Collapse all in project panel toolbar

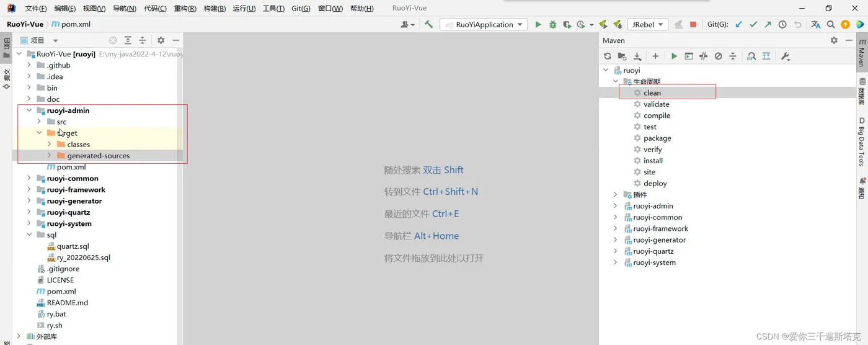[142, 40]
